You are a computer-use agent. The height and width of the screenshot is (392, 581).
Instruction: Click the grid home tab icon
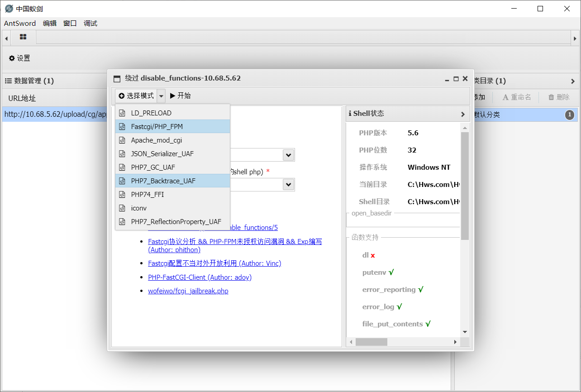coord(23,37)
